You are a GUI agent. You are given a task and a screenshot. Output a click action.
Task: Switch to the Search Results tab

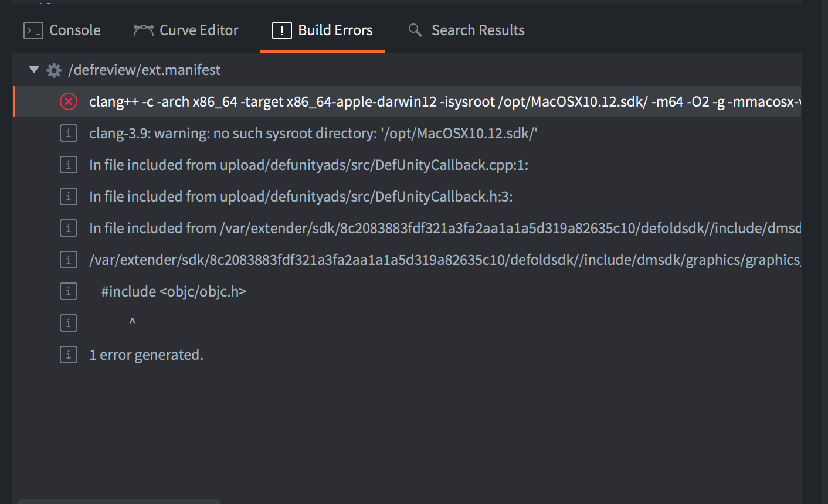click(466, 29)
